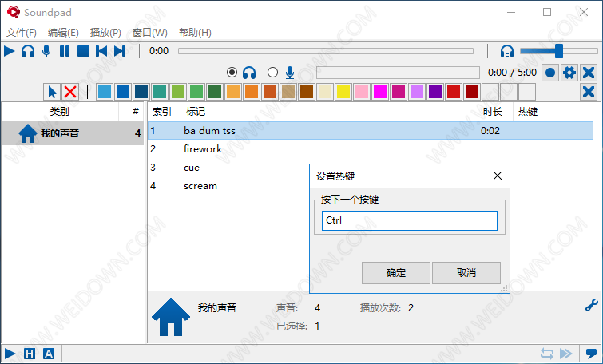Open the 编辑(E) menu
603x364 pixels.
[63, 32]
